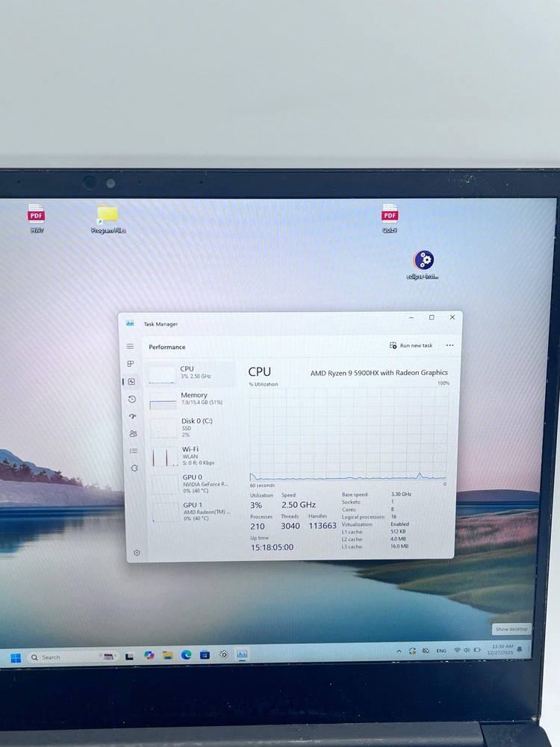Image resolution: width=560 pixels, height=747 pixels.
Task: Click the CPU utilization graph
Action: (348, 435)
